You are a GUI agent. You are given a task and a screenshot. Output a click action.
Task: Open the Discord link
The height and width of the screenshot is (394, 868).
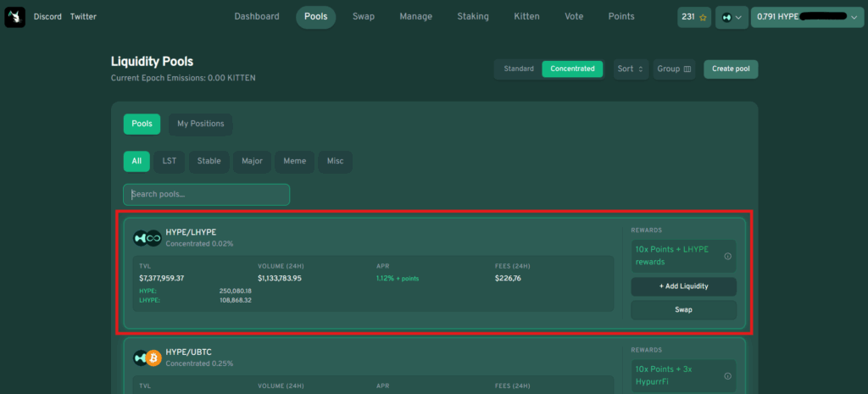[x=47, y=17]
